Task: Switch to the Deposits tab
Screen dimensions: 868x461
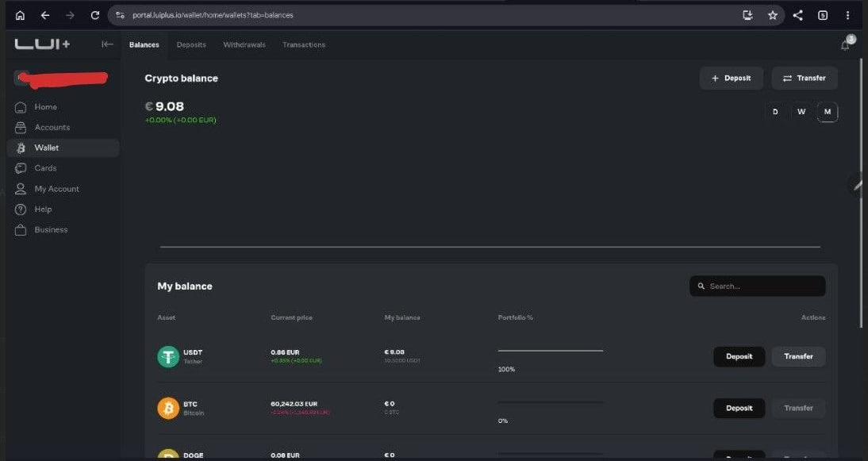Action: [x=191, y=44]
